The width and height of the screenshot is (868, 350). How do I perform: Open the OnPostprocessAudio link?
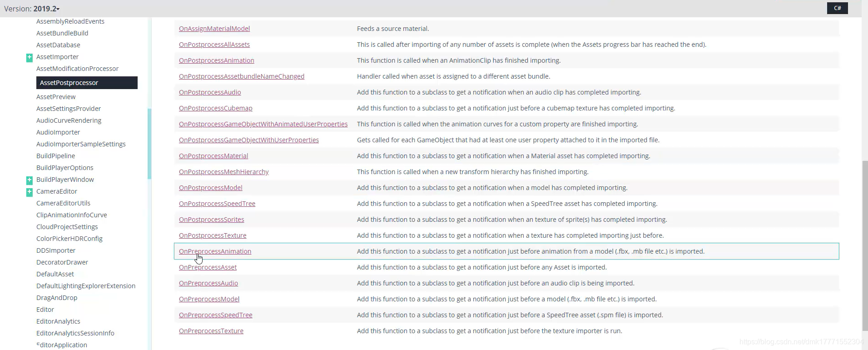tap(210, 92)
